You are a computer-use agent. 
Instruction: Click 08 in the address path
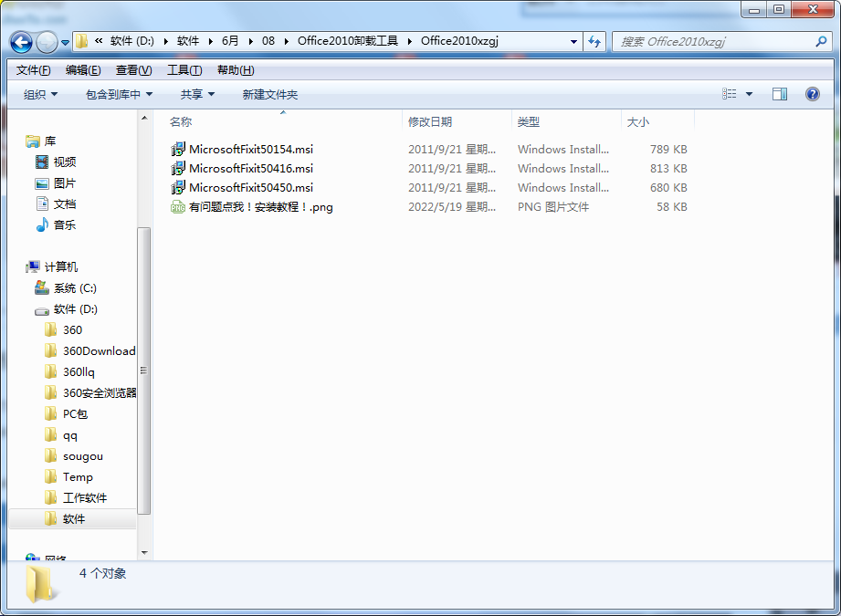[x=268, y=41]
